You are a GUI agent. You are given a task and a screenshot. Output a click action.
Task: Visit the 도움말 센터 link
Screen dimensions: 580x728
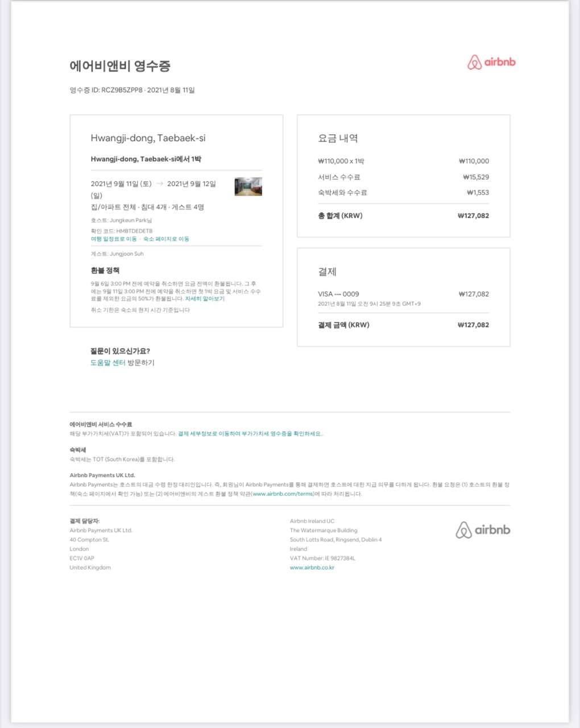(x=107, y=362)
